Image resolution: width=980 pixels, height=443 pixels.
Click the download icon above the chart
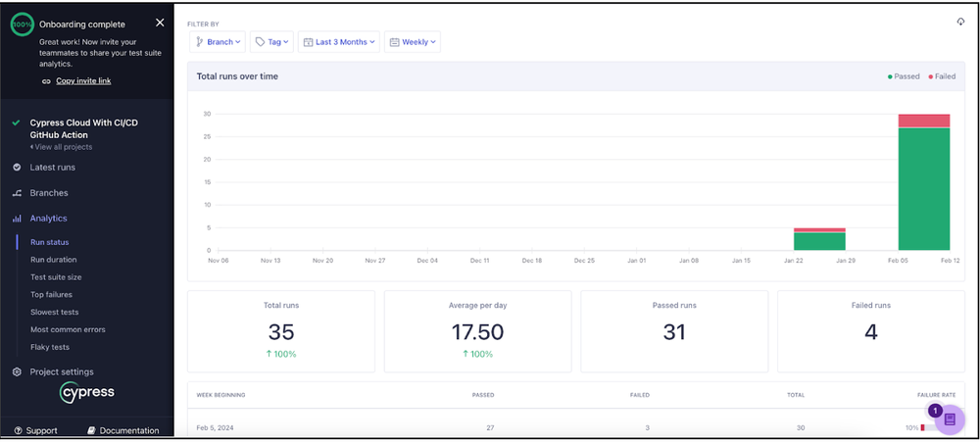(960, 23)
